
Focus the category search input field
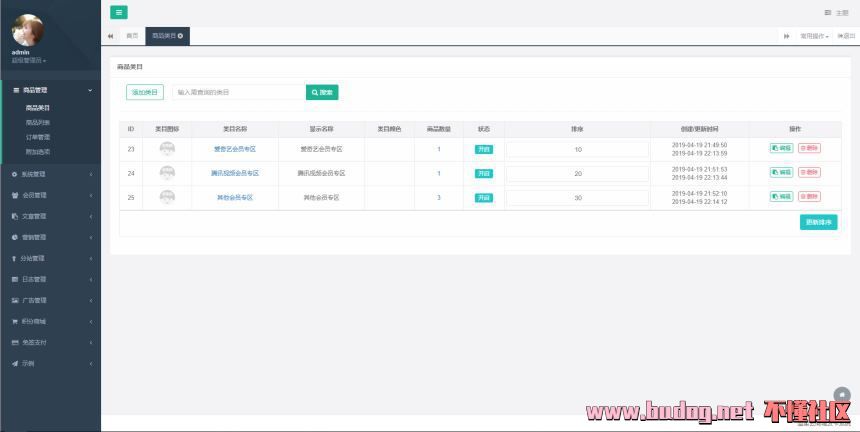click(239, 92)
